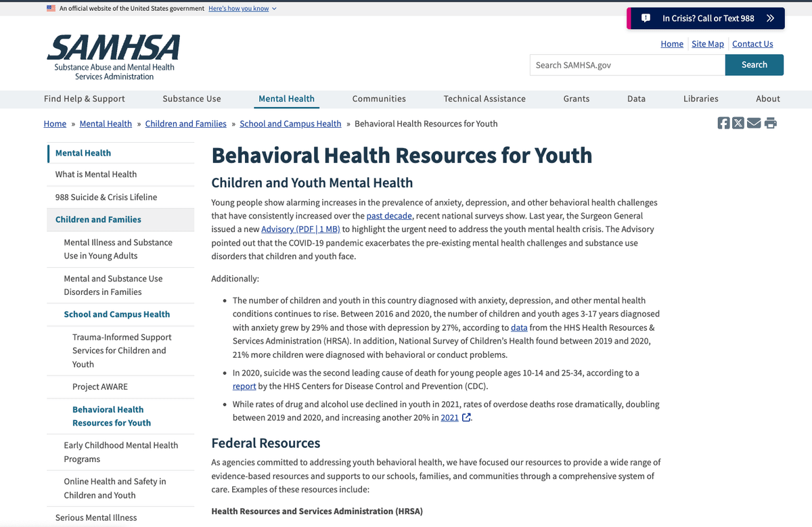
Task: Open the CDC report link
Action: click(x=244, y=386)
